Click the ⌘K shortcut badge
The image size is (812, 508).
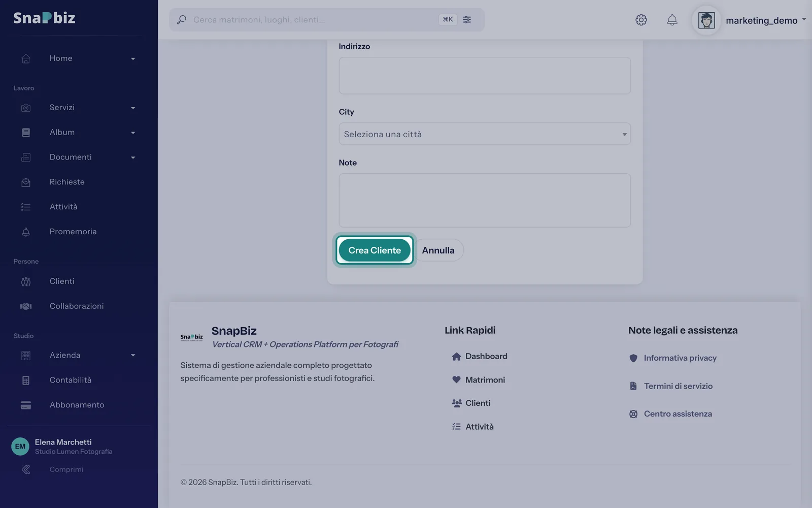click(448, 20)
